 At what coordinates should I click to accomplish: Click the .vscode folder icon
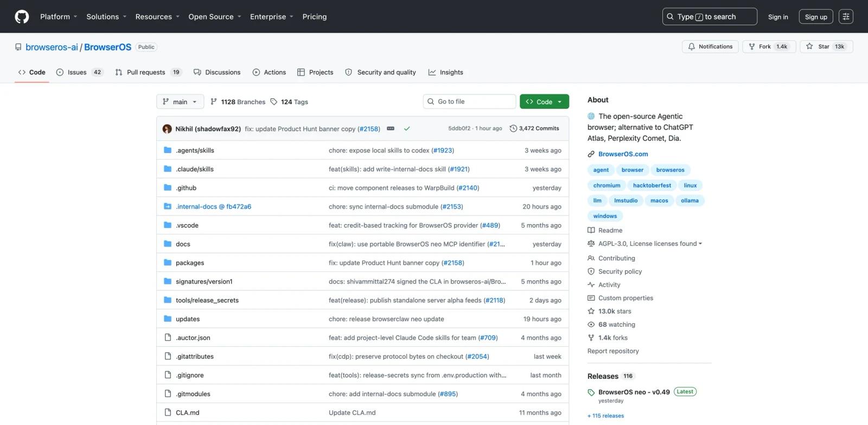pos(168,225)
